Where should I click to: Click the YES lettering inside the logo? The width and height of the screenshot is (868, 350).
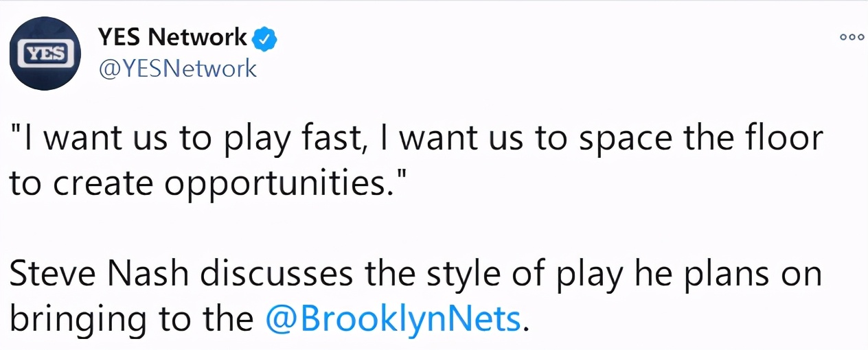tap(47, 53)
